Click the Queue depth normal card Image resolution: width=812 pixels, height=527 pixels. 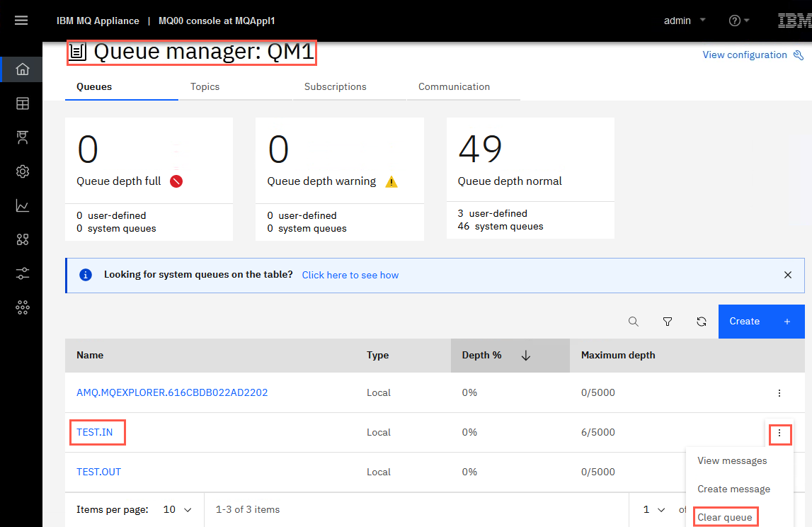pyautogui.click(x=530, y=178)
